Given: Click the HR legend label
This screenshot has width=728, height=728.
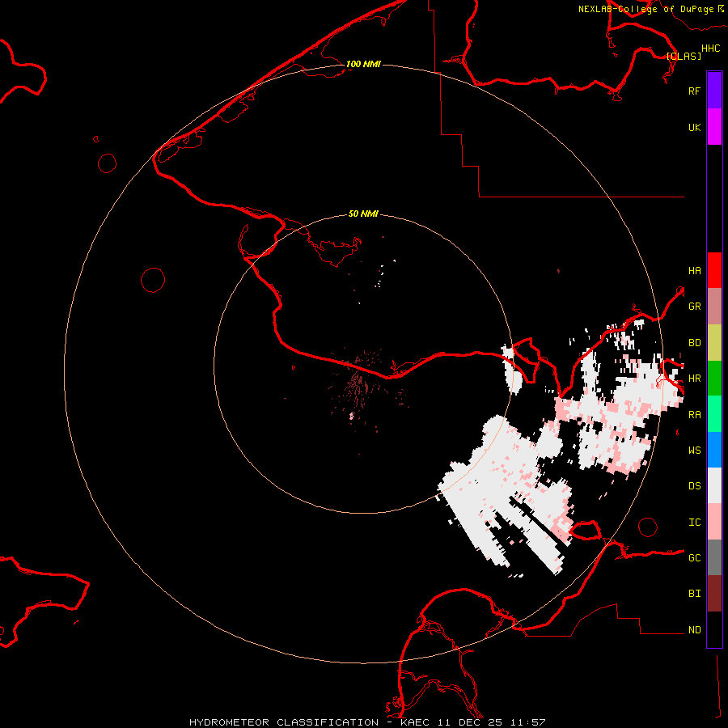Looking at the screenshot, I should pos(694,378).
